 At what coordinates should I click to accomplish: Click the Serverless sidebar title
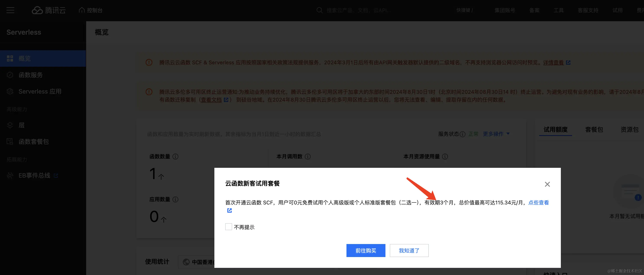tap(24, 32)
